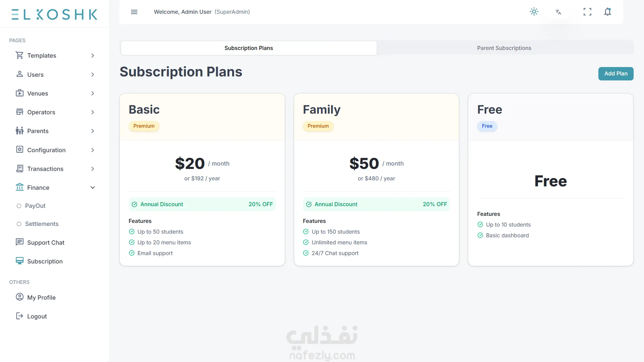The image size is (644, 362).
Task: Switch to Parent Subscriptions tab
Action: [x=504, y=48]
